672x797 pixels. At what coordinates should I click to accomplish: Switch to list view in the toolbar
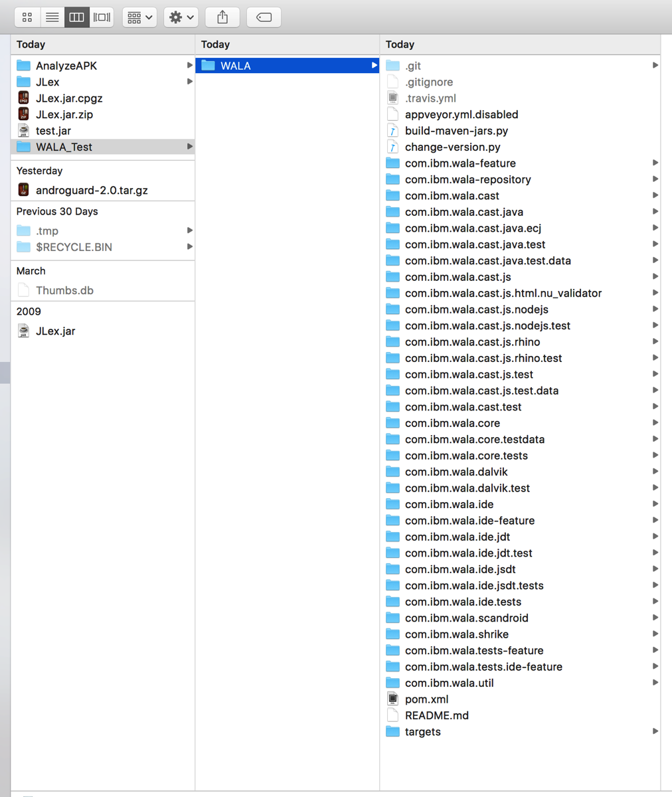click(52, 17)
